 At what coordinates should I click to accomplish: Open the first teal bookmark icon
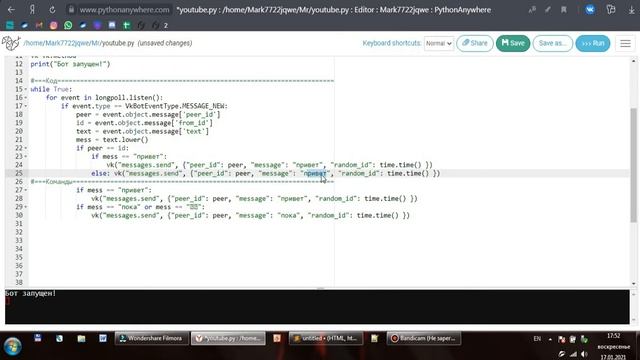pos(10,25)
